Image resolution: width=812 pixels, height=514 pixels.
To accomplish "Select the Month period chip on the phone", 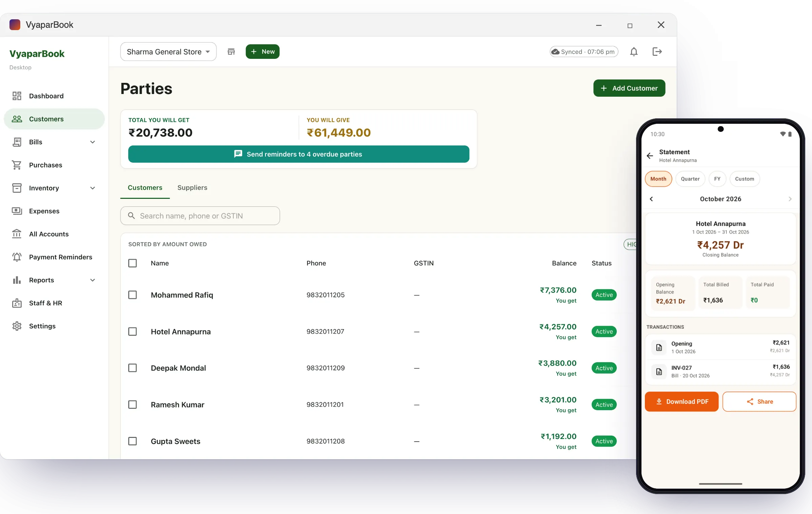I will tap(658, 179).
